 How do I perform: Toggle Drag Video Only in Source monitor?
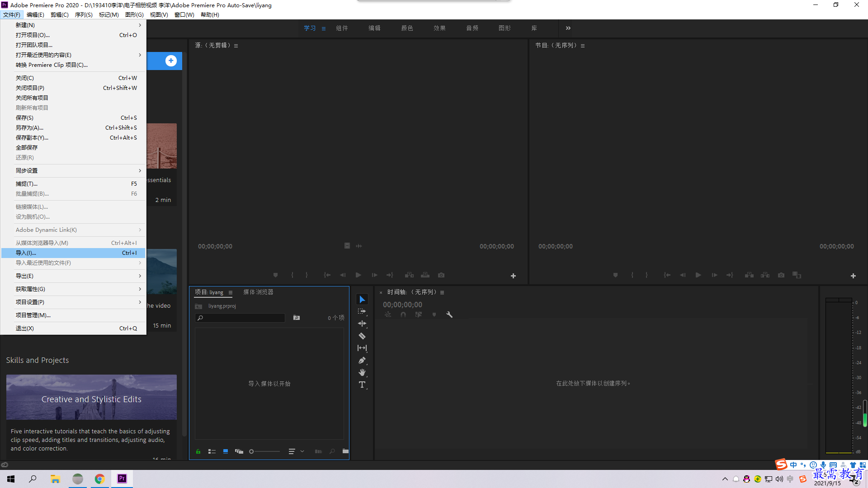(x=347, y=246)
